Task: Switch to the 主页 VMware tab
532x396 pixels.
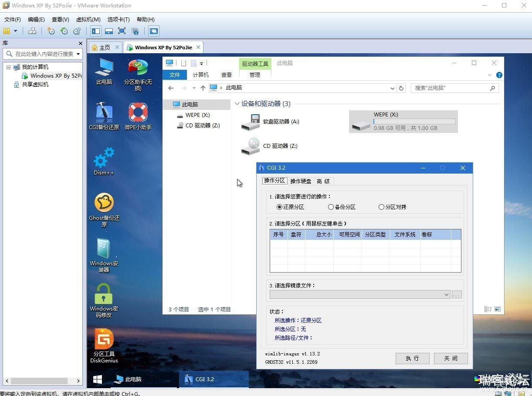Action: pos(105,48)
